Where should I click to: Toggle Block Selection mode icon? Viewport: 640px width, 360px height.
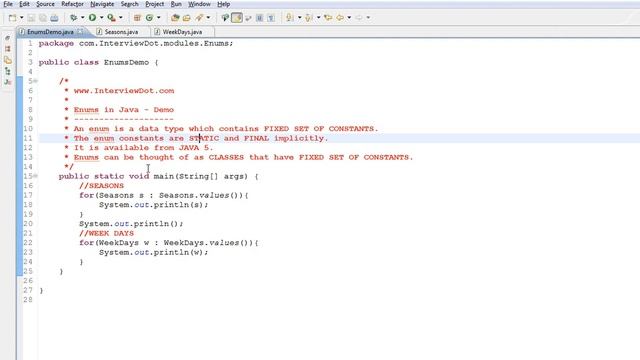260,18
